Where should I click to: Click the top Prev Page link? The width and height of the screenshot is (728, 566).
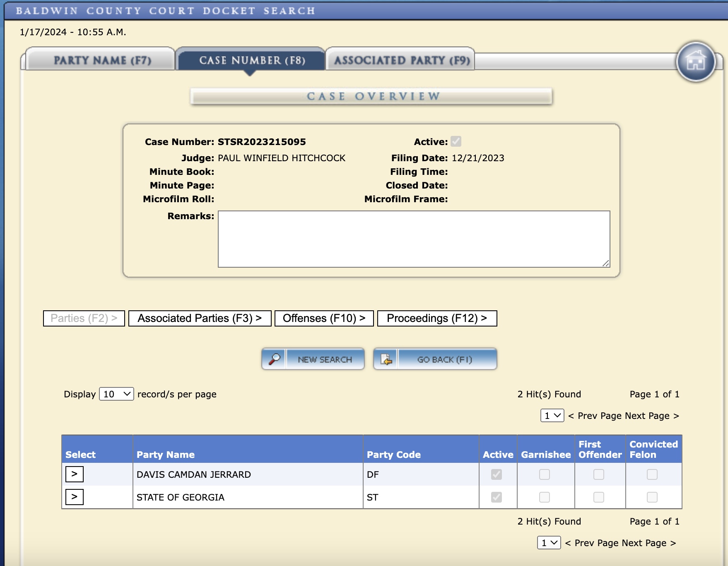coord(595,416)
